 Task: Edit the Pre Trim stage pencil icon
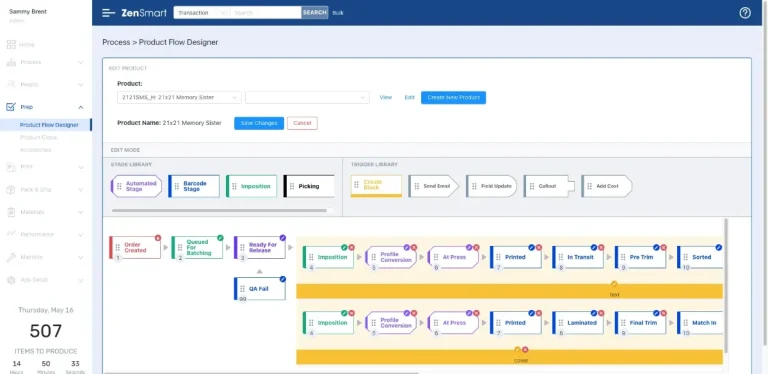coord(656,247)
